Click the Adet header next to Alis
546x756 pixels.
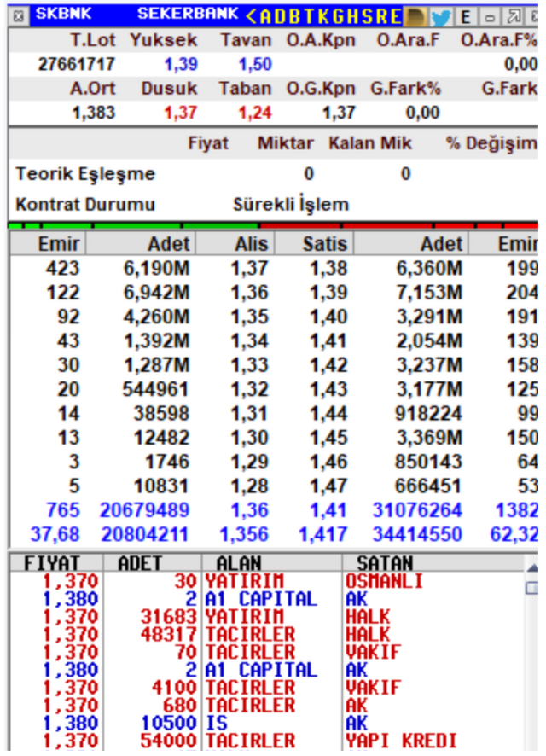click(x=141, y=243)
